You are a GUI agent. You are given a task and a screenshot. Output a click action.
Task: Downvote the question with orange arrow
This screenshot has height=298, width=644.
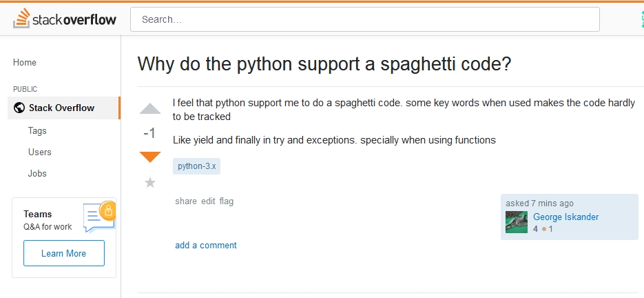point(150,157)
